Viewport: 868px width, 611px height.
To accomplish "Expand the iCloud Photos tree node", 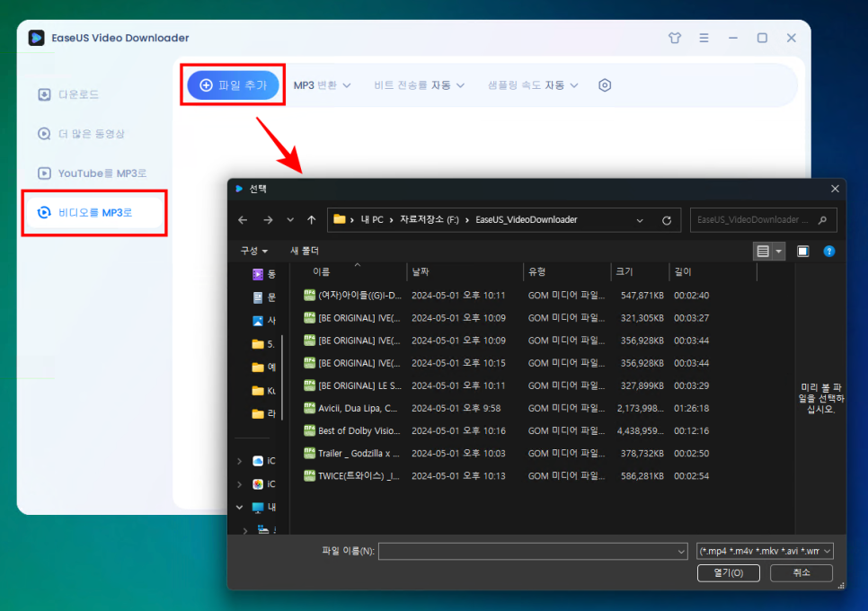I will click(239, 484).
